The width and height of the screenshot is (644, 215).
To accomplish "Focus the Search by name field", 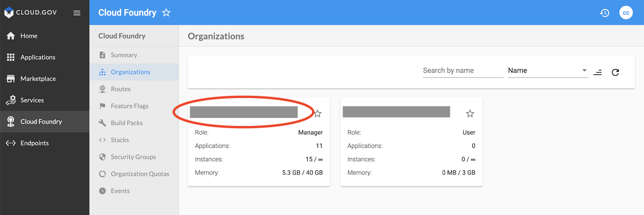I will coord(463,71).
